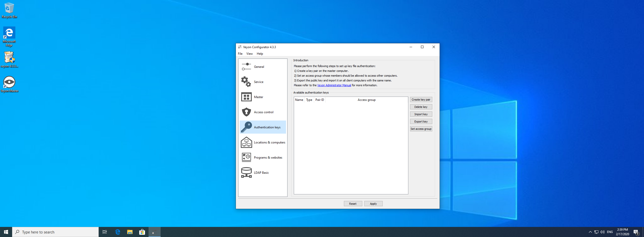Select the Veyon Master desktop shortcut
644x237 pixels.
9,84
